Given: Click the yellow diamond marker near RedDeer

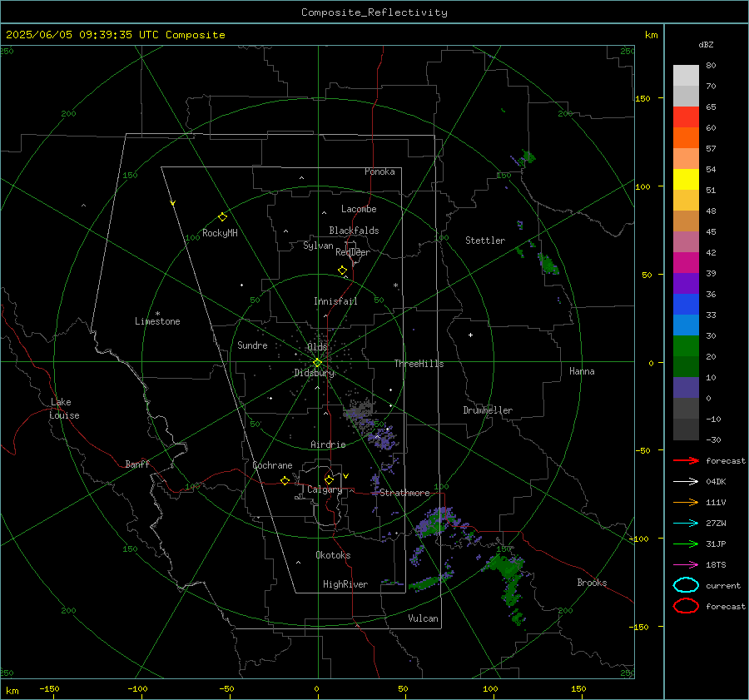Looking at the screenshot, I should (342, 271).
